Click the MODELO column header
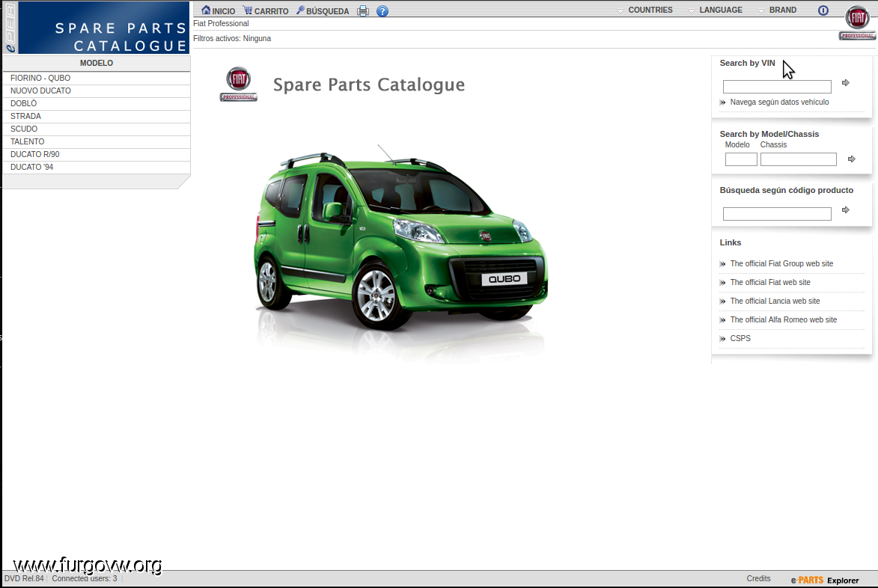Image resolution: width=878 pixels, height=588 pixels. (x=97, y=64)
